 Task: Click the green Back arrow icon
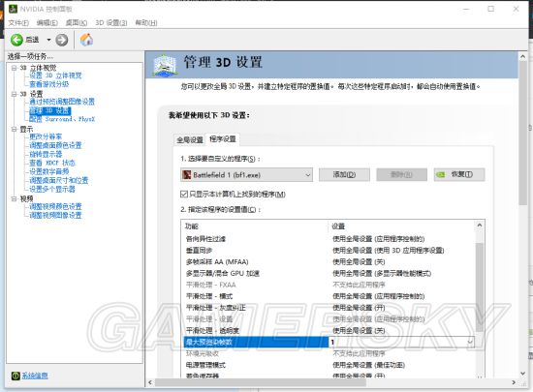[x=16, y=40]
